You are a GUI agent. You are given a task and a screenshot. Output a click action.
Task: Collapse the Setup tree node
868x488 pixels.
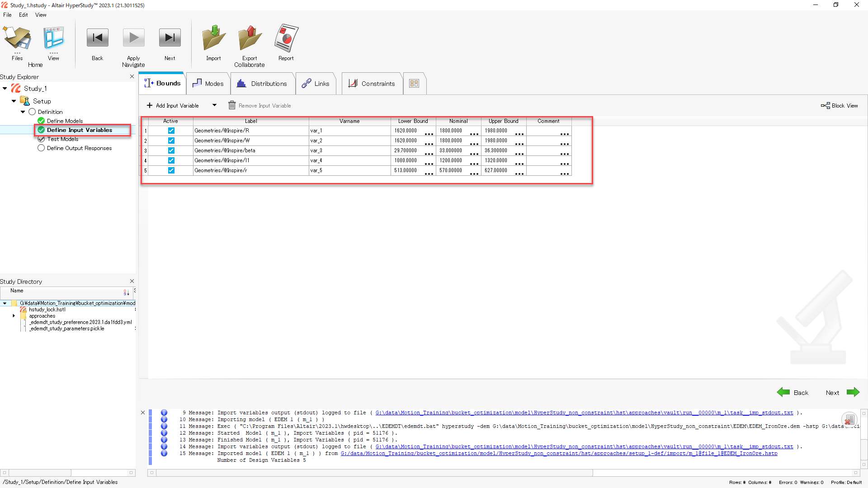[x=14, y=101]
